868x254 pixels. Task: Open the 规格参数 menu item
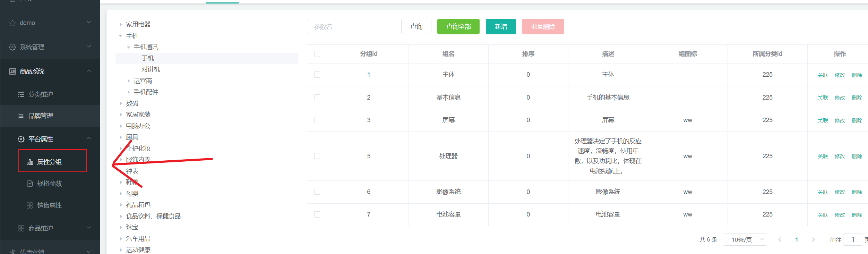[50, 184]
